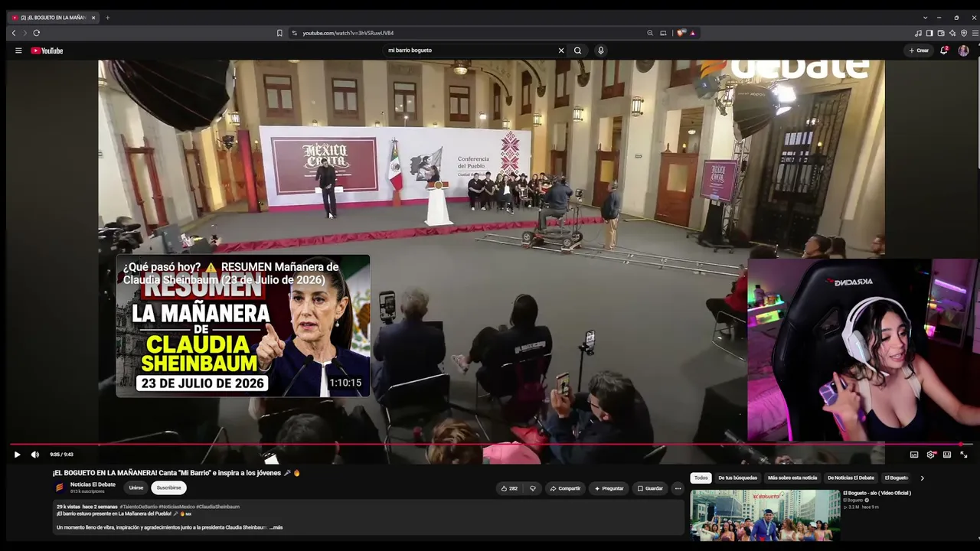Open the YouTube account avatar menu

tap(963, 51)
